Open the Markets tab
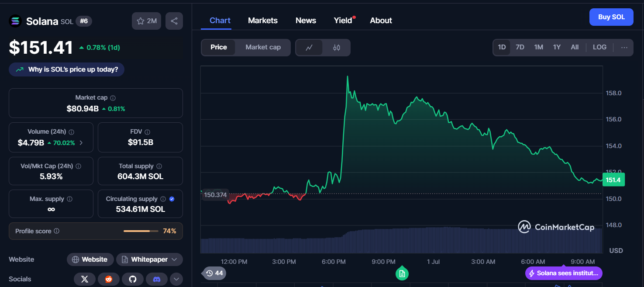This screenshot has height=287, width=644. coord(263,21)
